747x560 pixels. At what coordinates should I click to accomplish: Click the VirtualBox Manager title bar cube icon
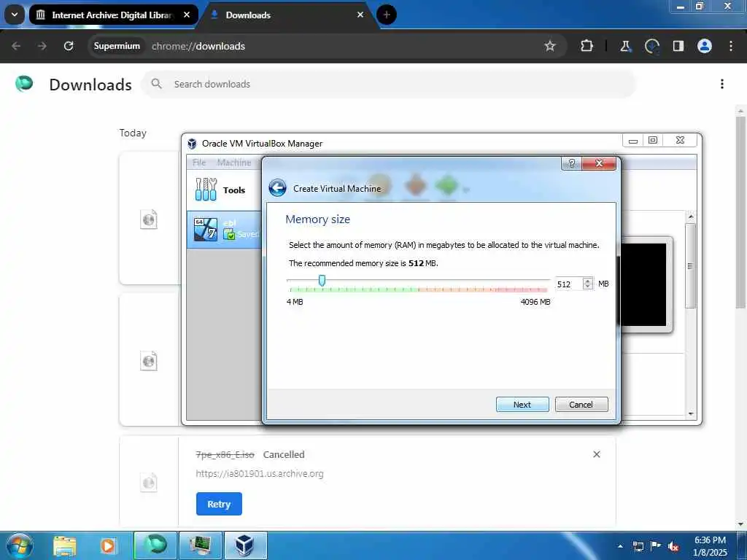coord(192,144)
